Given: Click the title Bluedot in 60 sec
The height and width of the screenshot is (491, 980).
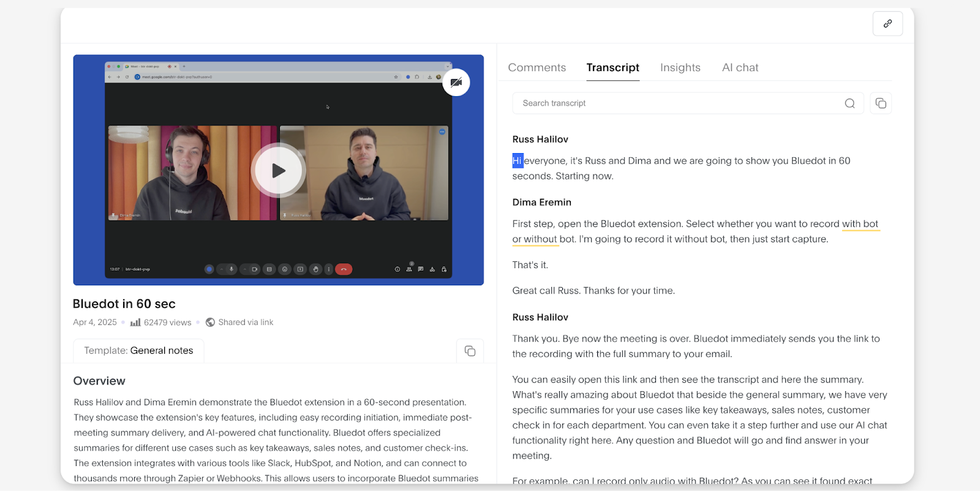Looking at the screenshot, I should click(x=124, y=304).
